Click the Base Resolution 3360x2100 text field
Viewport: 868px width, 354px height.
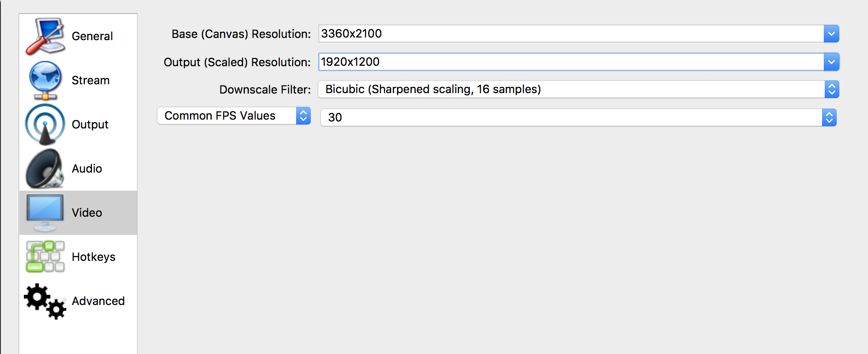(x=571, y=34)
